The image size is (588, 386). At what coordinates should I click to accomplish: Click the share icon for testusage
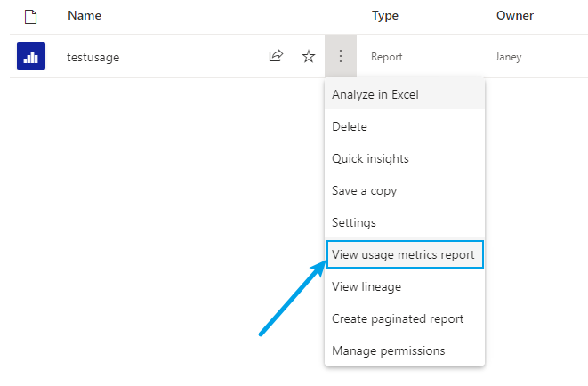[276, 56]
